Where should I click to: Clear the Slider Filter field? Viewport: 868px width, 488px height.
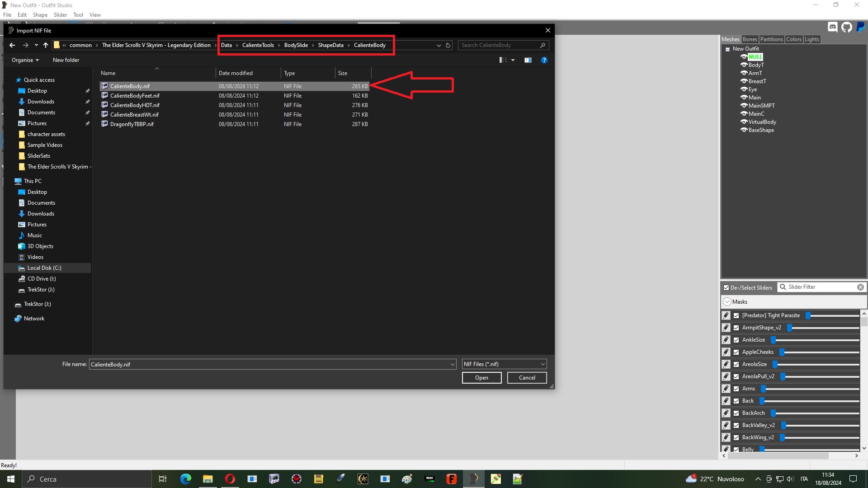(x=860, y=287)
